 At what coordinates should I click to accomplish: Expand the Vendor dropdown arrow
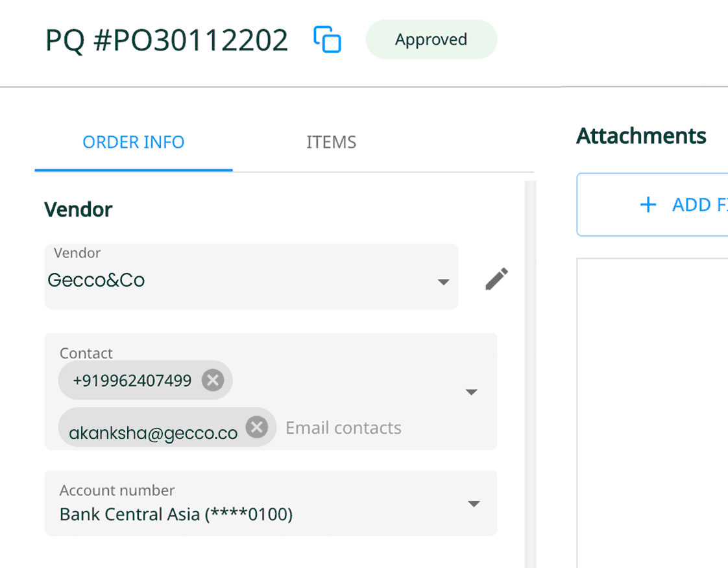tap(443, 282)
